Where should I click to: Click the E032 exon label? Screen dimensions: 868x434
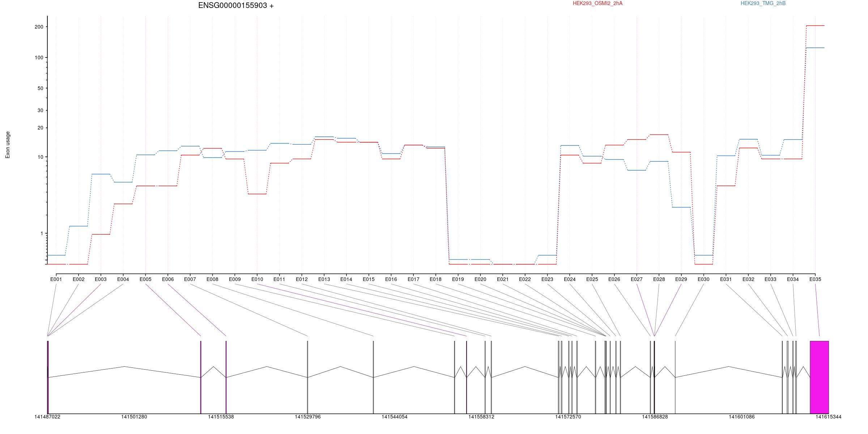point(748,279)
